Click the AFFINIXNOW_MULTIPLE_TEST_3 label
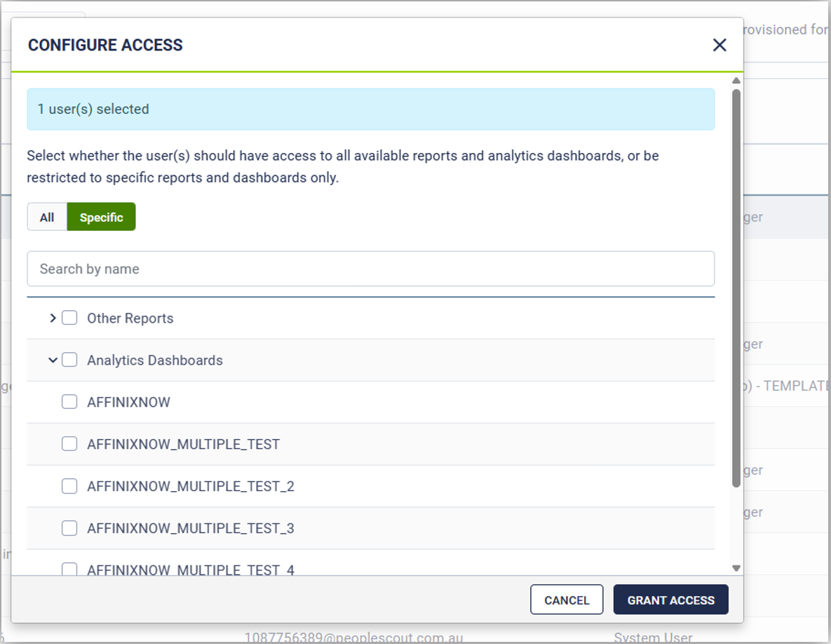 tap(190, 528)
